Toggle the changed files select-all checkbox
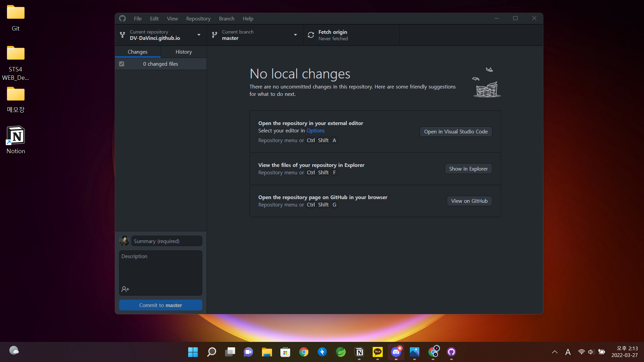The height and width of the screenshot is (362, 644). click(x=122, y=64)
